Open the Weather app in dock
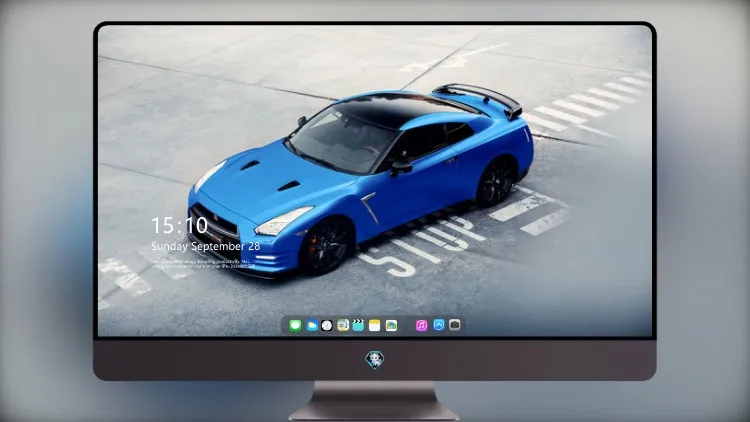This screenshot has height=422, width=750. tap(311, 326)
